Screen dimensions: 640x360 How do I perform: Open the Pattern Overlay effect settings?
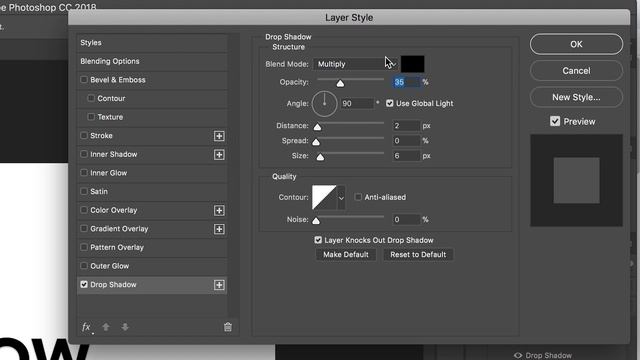[x=117, y=247]
